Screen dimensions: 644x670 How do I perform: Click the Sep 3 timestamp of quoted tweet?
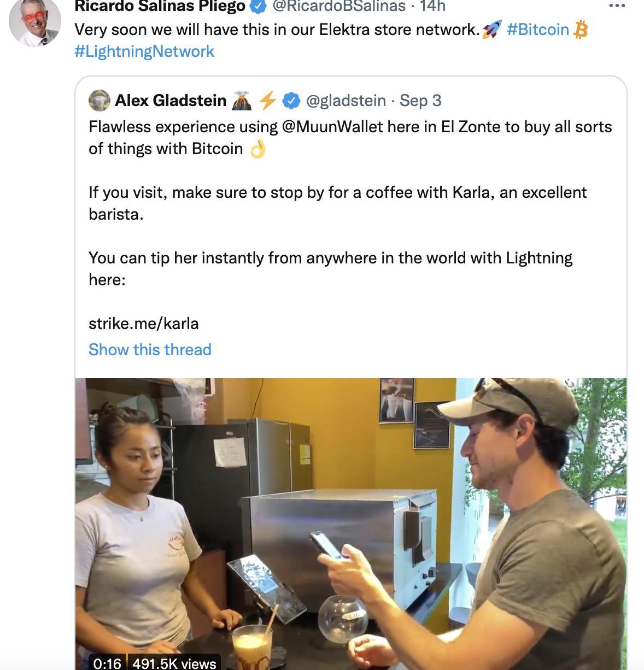[420, 101]
